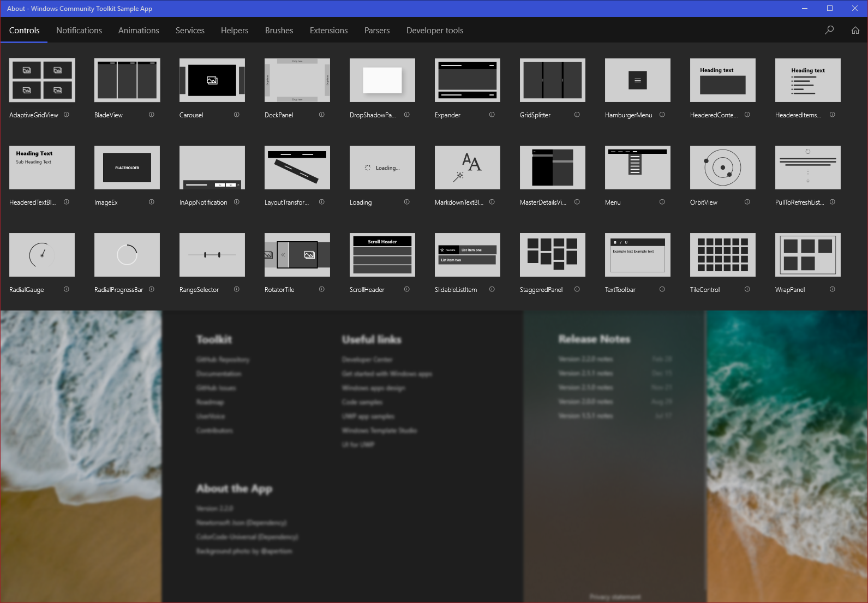The height and width of the screenshot is (603, 868).
Task: Show info for MasterDetailsView
Action: tap(577, 202)
